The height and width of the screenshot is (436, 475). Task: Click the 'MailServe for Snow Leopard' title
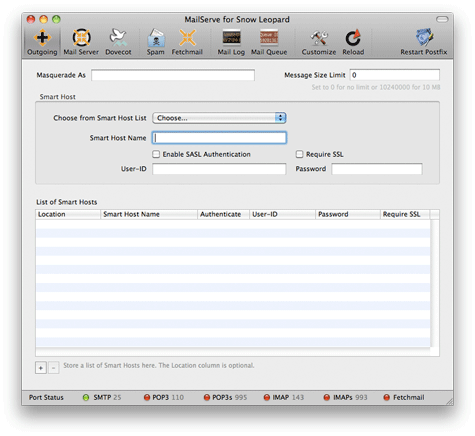(x=237, y=20)
